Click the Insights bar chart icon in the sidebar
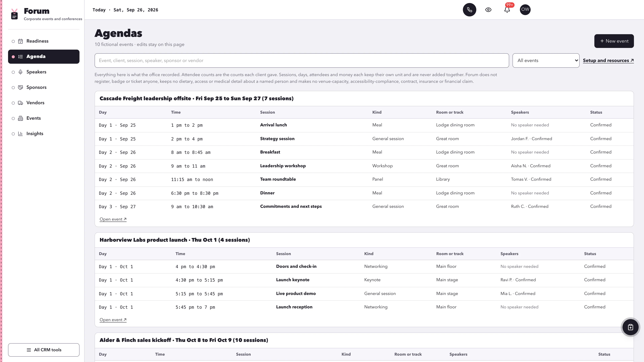This screenshot has height=362, width=644. click(x=20, y=134)
